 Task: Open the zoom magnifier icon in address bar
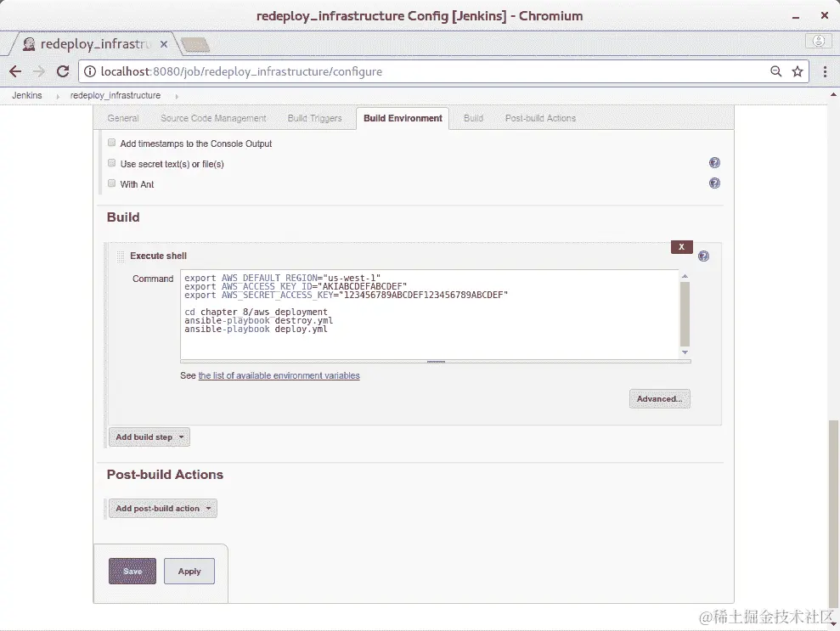click(775, 71)
